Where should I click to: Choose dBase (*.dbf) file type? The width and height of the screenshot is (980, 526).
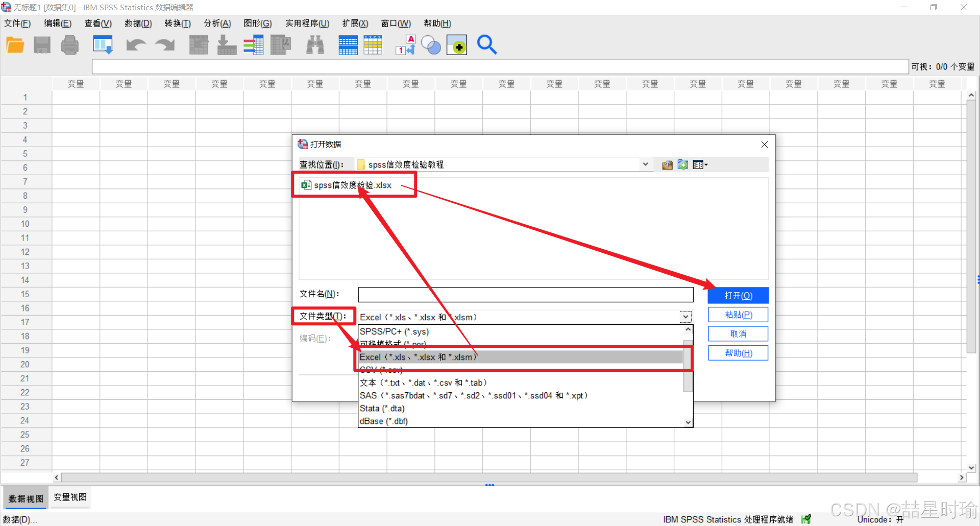pyautogui.click(x=521, y=421)
